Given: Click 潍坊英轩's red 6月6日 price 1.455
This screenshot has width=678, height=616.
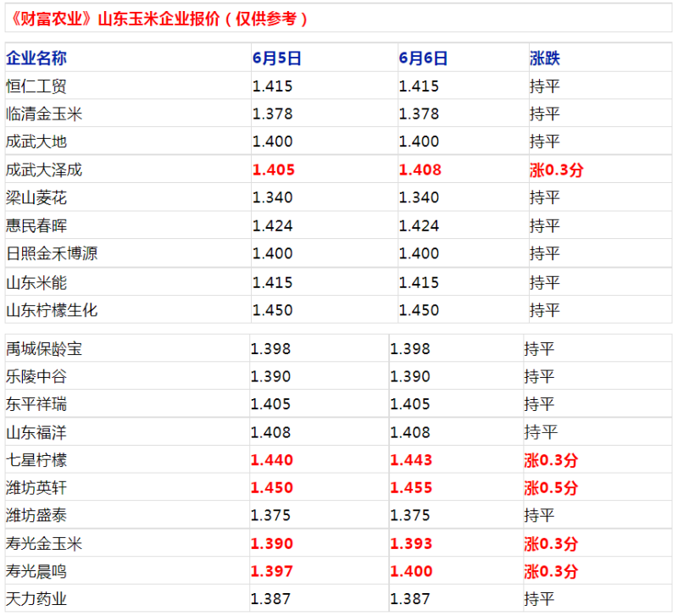Looking at the screenshot, I should coord(411,488).
